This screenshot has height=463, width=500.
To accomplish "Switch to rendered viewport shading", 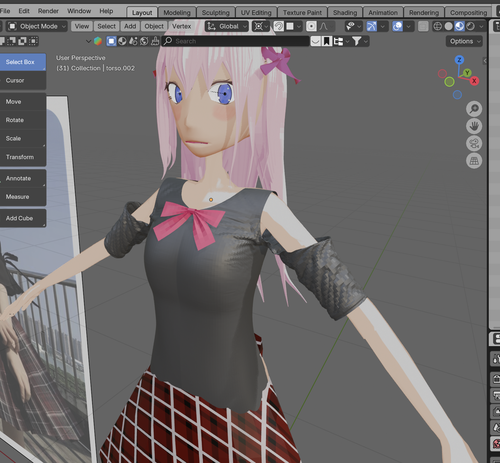I will [x=470, y=26].
